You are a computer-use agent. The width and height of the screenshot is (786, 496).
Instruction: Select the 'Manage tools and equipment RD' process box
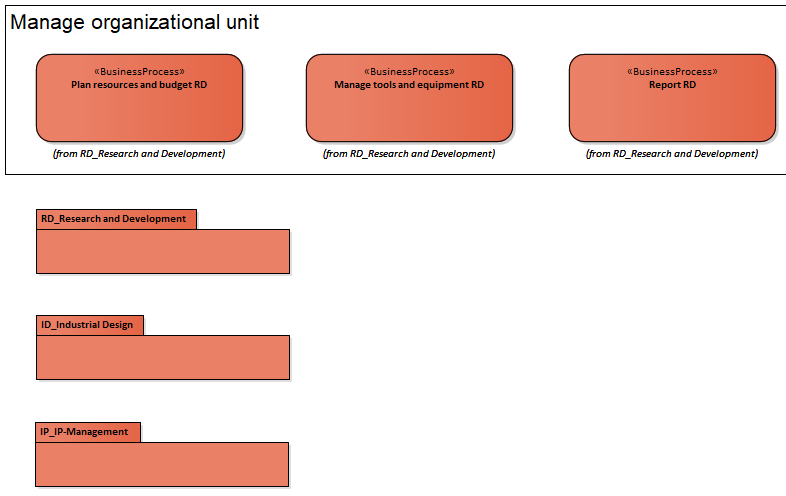409,112
